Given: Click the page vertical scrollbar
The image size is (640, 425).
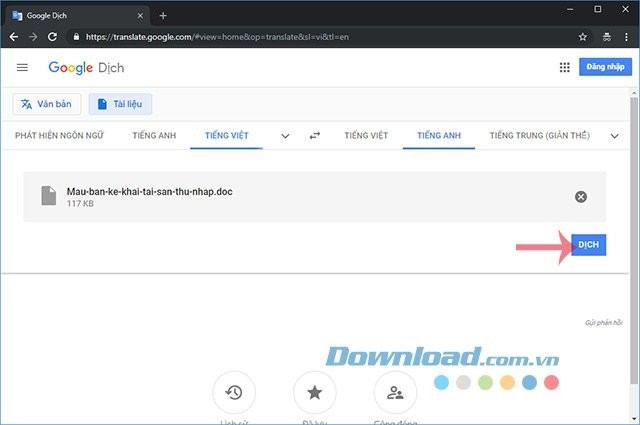Looking at the screenshot, I should pos(634,241).
